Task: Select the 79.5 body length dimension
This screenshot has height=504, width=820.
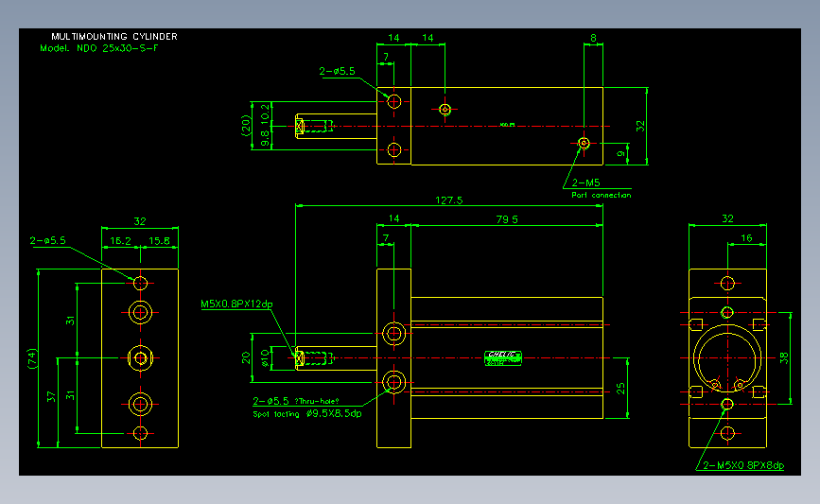Action: 507,219
